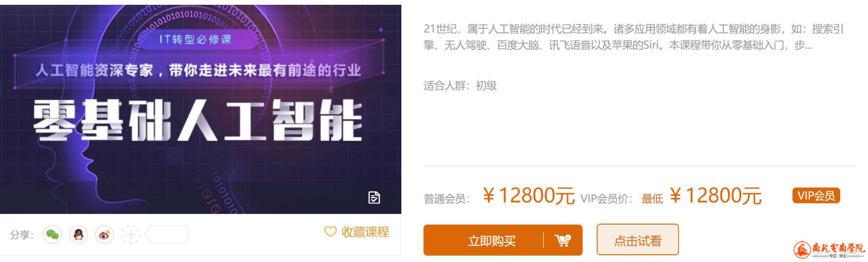Click the 普通会员 ¥12800元 price
The width and height of the screenshot is (868, 262).
(x=529, y=196)
